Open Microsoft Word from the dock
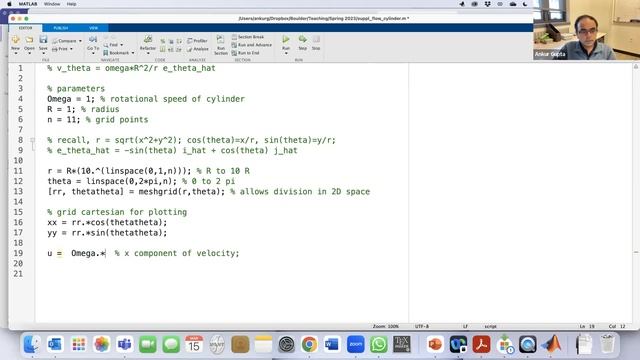The height and width of the screenshot is (360, 640). pyautogui.click(x=332, y=344)
